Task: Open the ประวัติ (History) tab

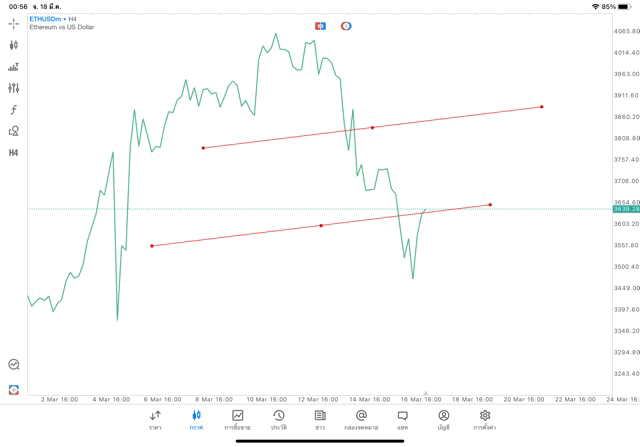Action: click(x=278, y=419)
